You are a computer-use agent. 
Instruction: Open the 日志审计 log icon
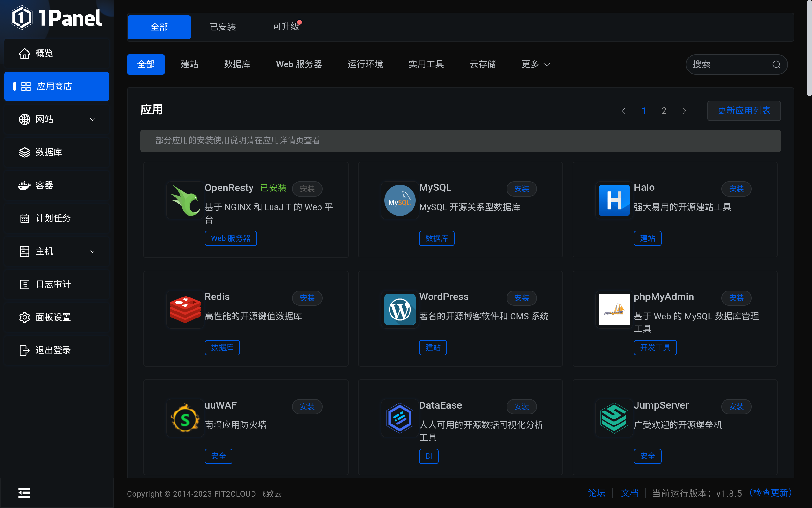coord(24,284)
